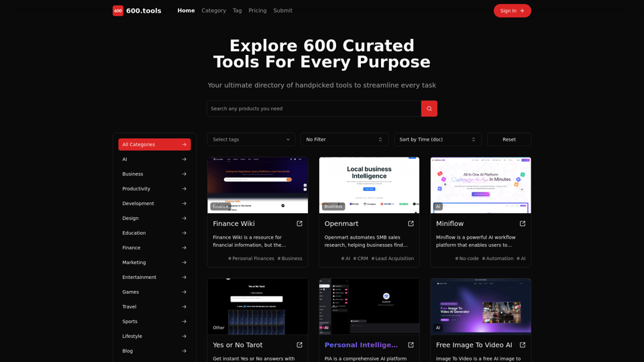Click arrow icon next to Travel category
The height and width of the screenshot is (362, 644).
pos(184,307)
